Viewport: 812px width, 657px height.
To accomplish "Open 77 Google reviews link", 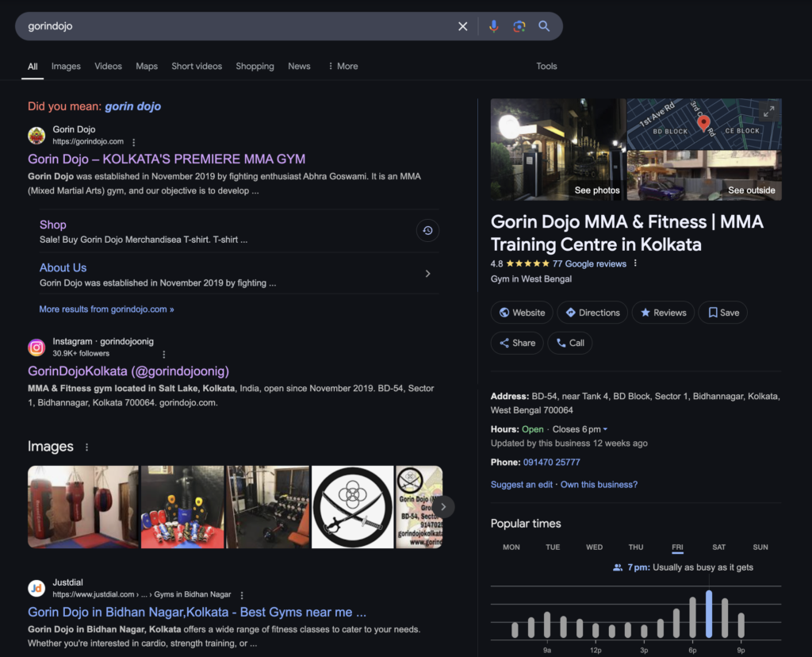I will point(589,263).
